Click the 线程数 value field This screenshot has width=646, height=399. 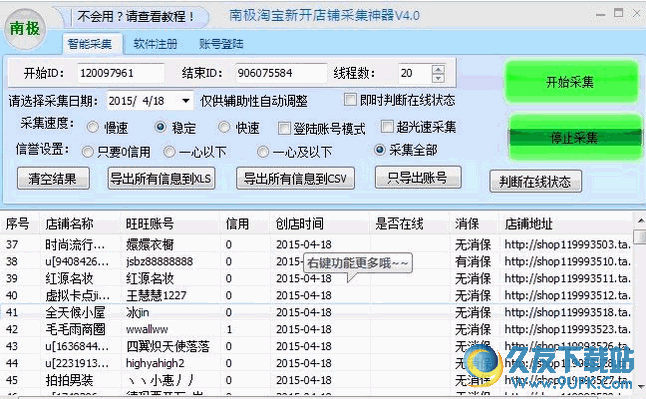(x=414, y=73)
